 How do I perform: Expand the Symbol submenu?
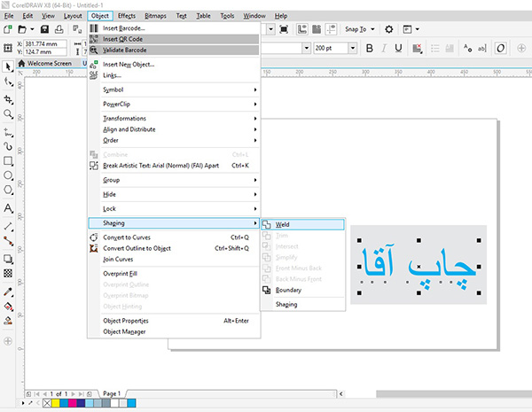[x=175, y=89]
